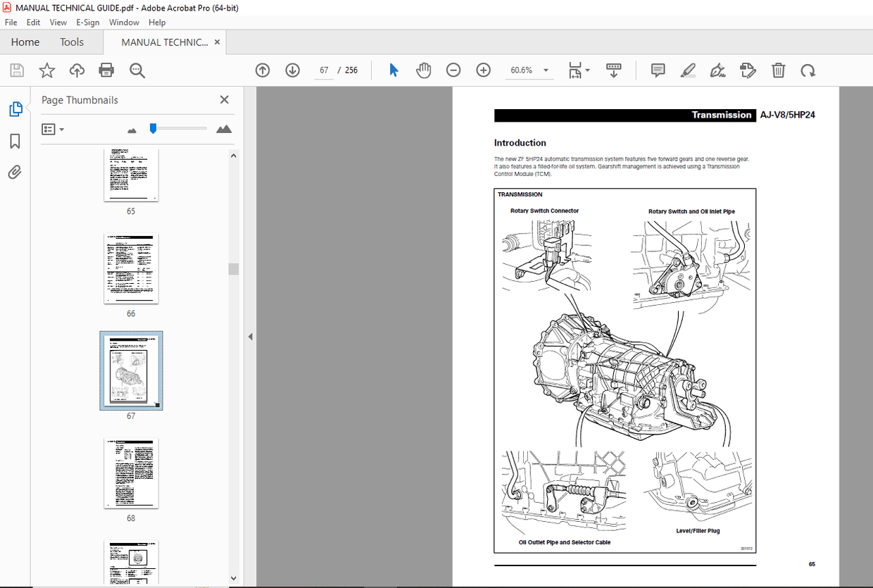Select the arrow selection tool
Image resolution: width=873 pixels, height=588 pixels.
click(x=394, y=70)
